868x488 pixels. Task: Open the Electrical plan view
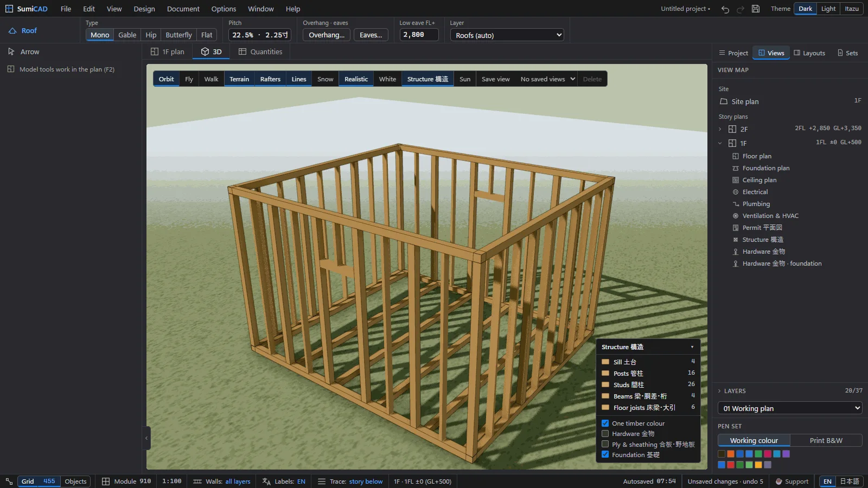pos(755,192)
